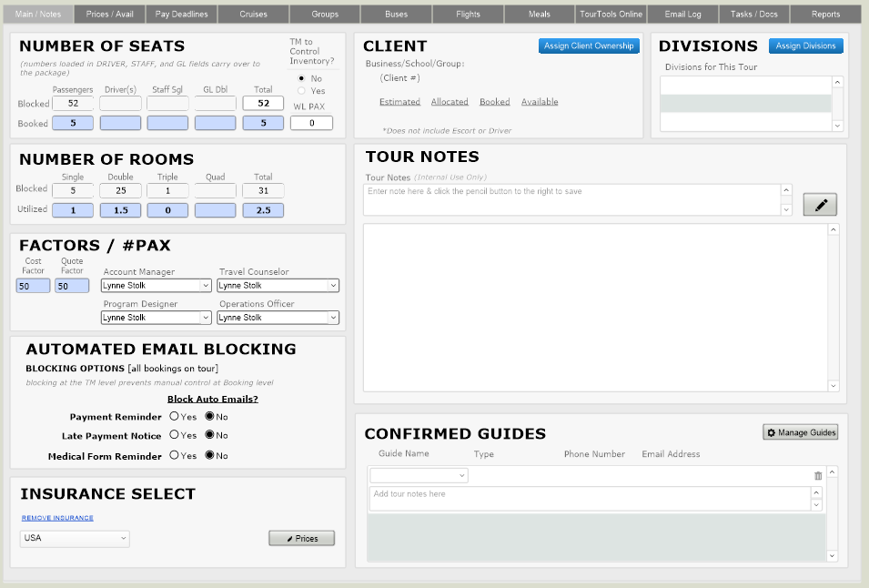Click the guide 'Add tour notes here' field
The height and width of the screenshot is (588, 869).
pyautogui.click(x=591, y=499)
